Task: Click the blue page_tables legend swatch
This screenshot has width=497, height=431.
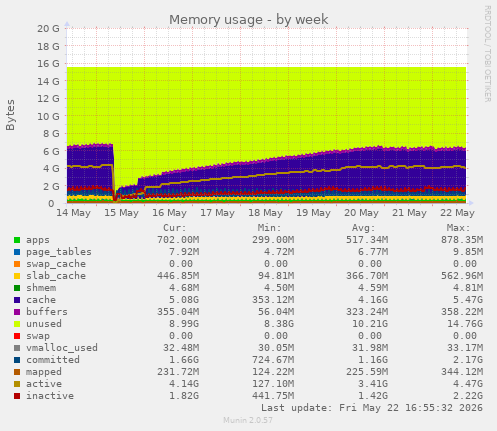Action: (17, 252)
